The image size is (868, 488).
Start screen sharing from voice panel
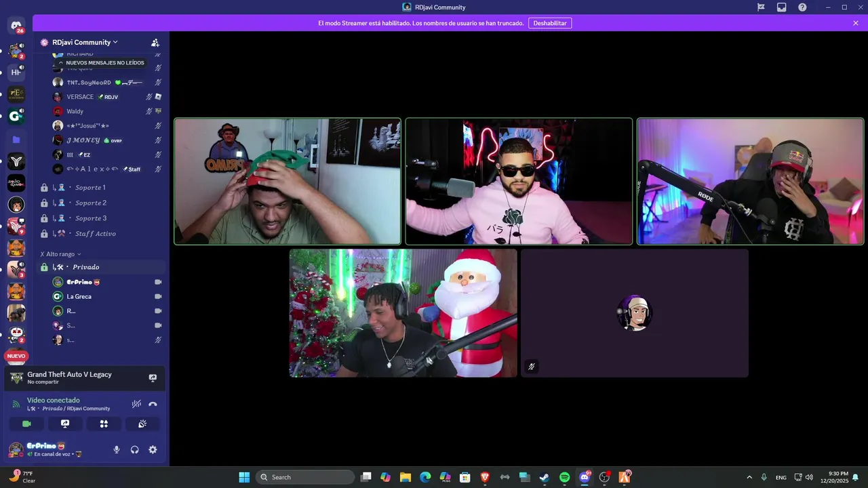point(65,424)
